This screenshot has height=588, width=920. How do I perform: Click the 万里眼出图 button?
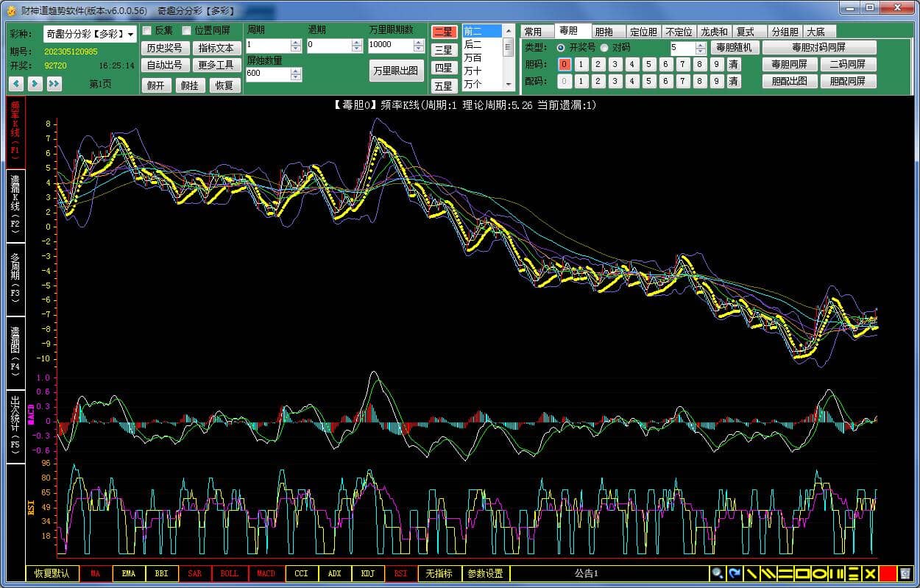(x=396, y=71)
